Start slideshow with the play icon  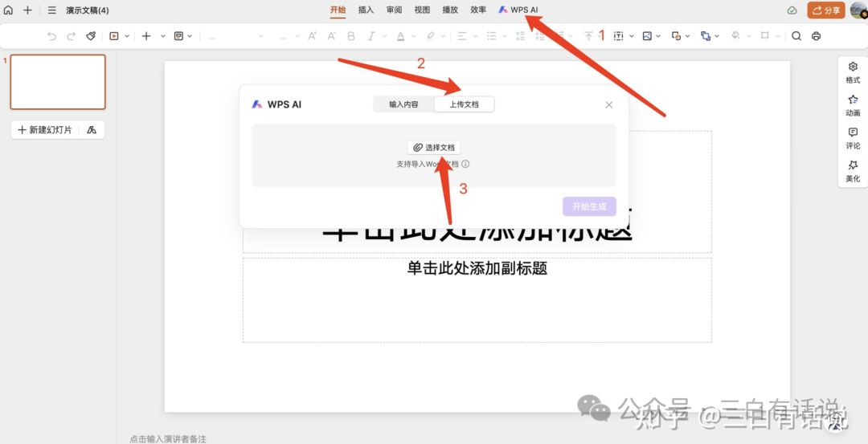click(x=114, y=36)
